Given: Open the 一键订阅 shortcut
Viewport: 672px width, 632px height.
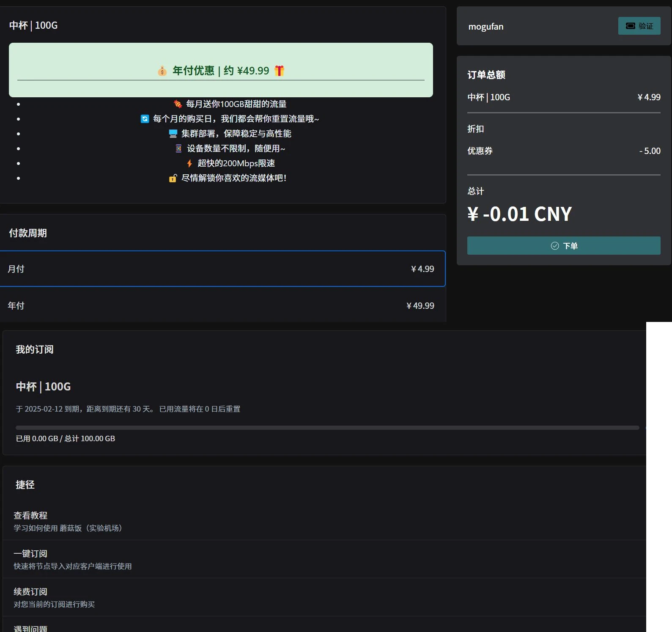Looking at the screenshot, I should [324, 559].
